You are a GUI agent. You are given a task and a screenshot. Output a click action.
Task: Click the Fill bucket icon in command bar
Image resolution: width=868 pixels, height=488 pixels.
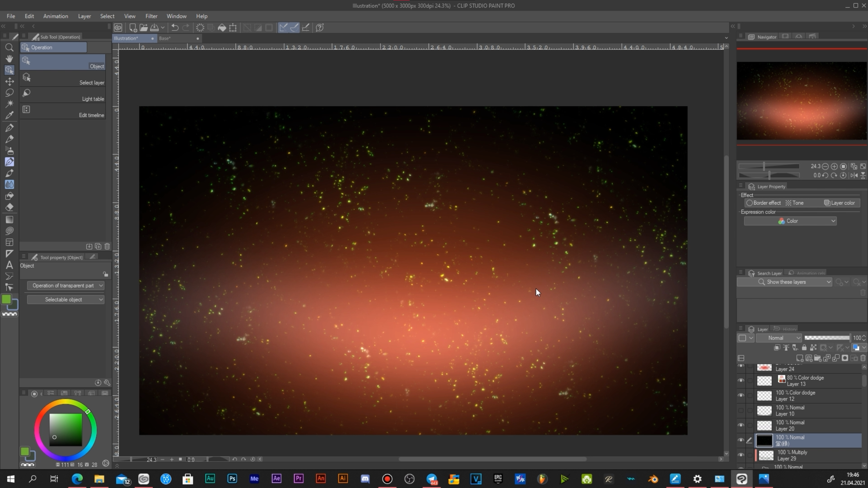[222, 27]
